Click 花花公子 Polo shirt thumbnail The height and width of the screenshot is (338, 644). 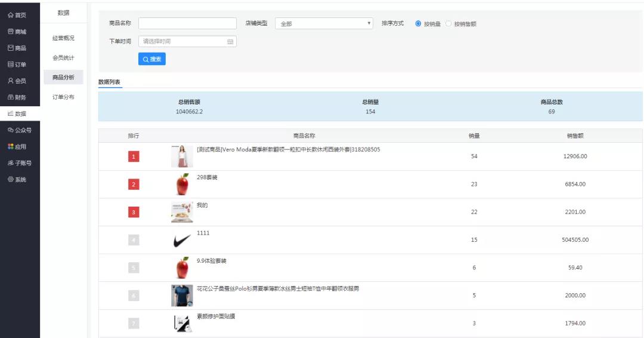[182, 296]
